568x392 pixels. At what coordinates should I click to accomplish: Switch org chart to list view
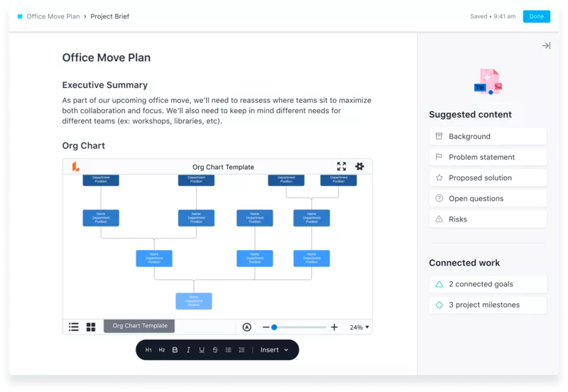point(74,327)
